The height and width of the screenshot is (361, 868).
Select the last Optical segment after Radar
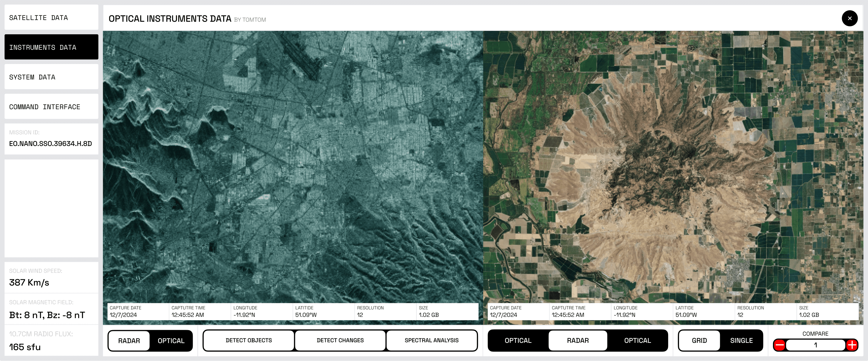coord(637,341)
